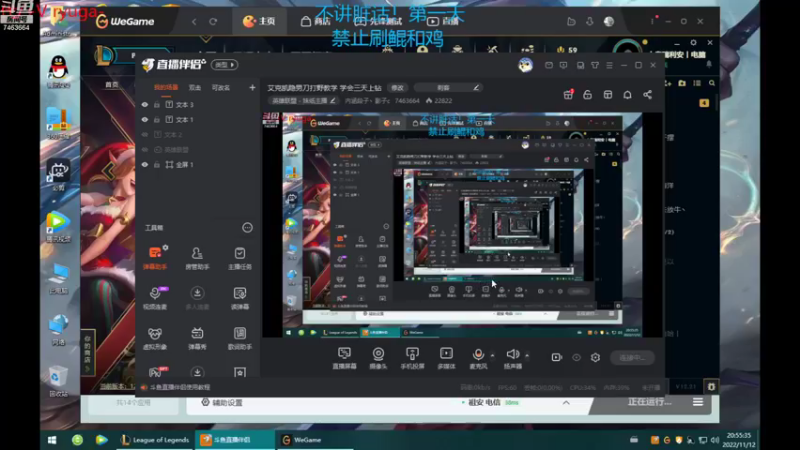Screen dimensions: 800x450
Task: Open the 房管助手 room manager tool
Action: tap(197, 257)
